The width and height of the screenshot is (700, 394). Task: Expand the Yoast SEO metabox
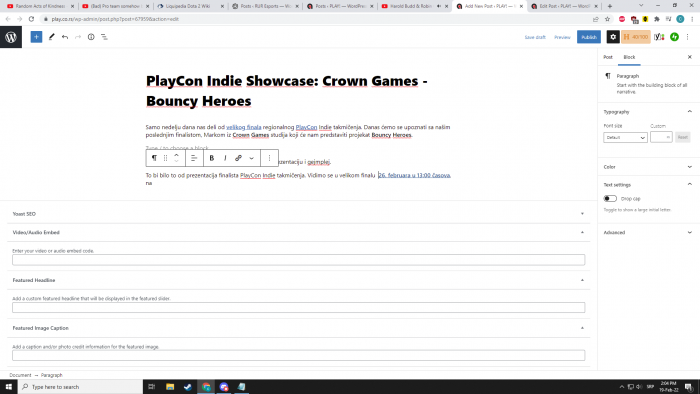[x=298, y=214]
